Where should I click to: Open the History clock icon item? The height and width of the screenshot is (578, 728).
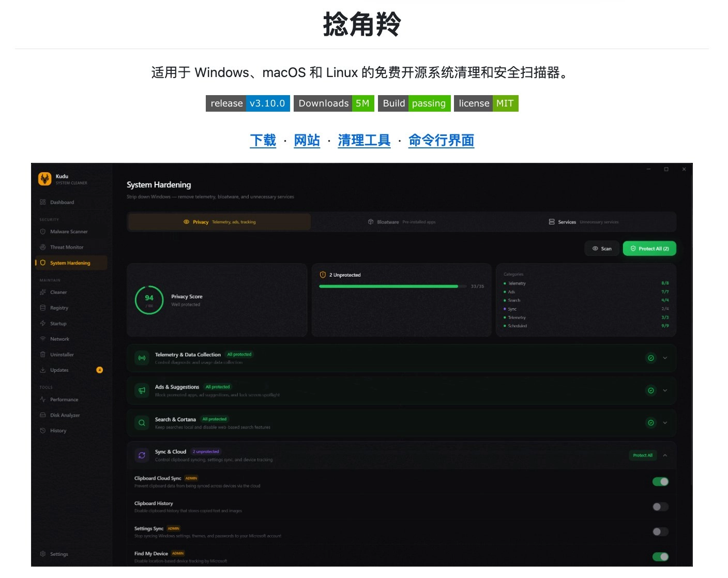43,431
